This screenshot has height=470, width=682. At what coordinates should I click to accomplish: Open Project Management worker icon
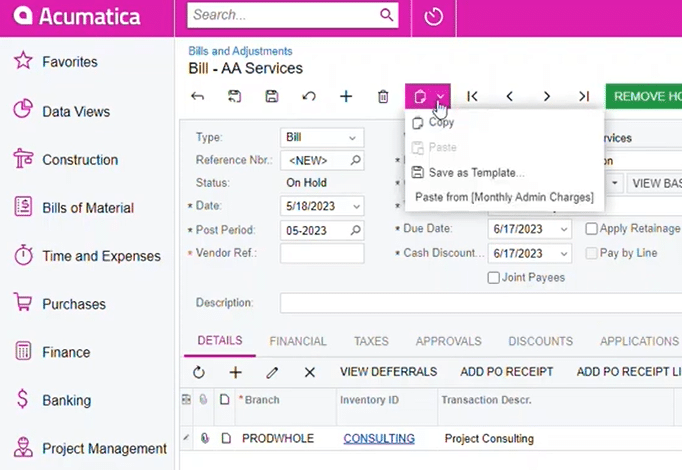tap(23, 447)
